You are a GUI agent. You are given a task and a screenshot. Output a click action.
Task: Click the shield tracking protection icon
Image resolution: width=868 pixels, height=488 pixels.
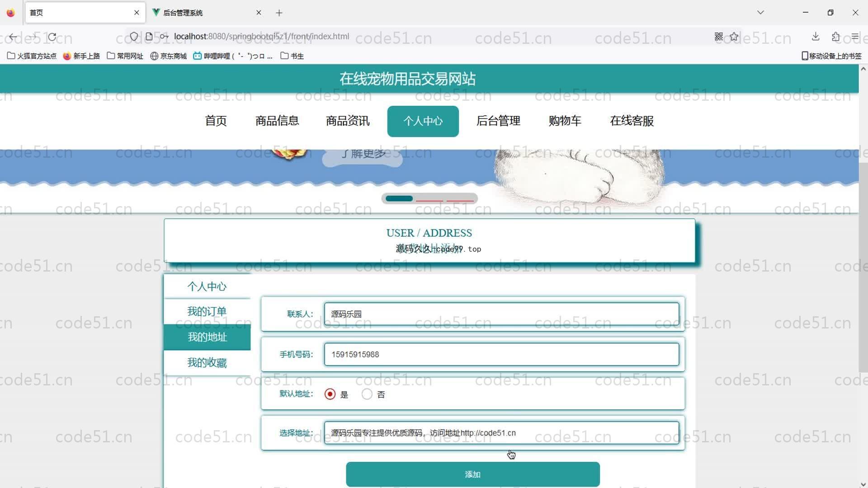click(134, 36)
